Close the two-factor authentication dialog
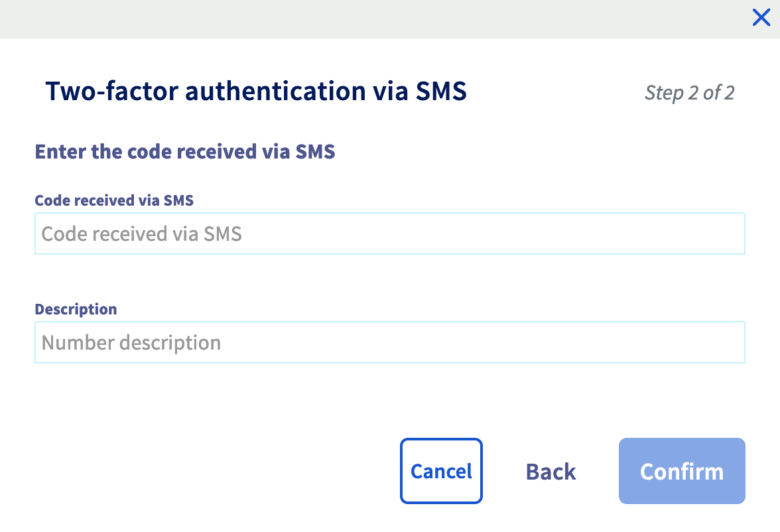This screenshot has width=780, height=532. tap(761, 17)
